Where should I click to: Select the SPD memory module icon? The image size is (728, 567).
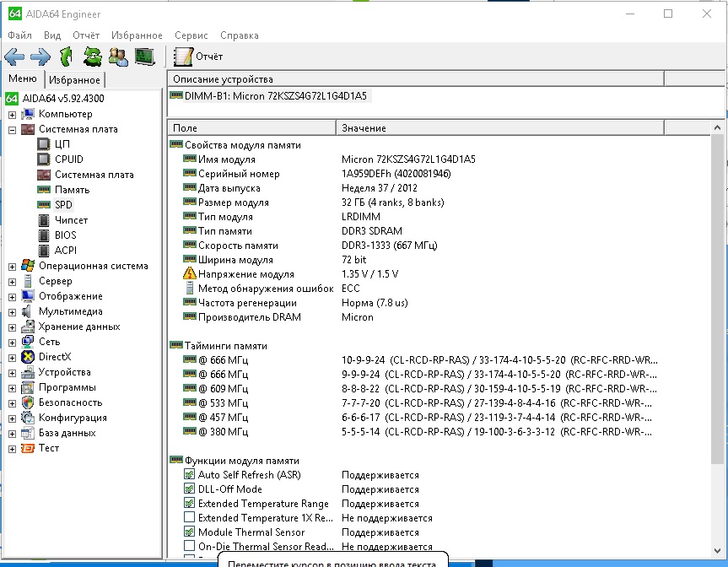pos(43,205)
